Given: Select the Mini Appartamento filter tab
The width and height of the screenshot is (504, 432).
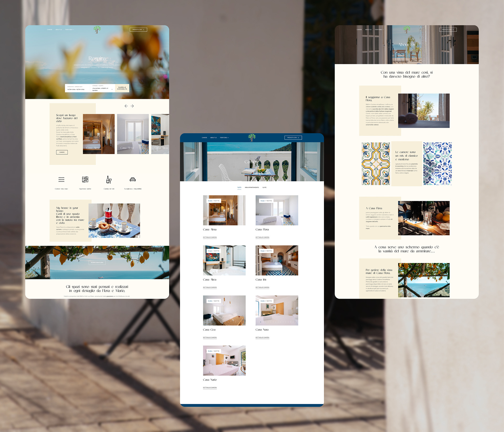Looking at the screenshot, I should [252, 187].
